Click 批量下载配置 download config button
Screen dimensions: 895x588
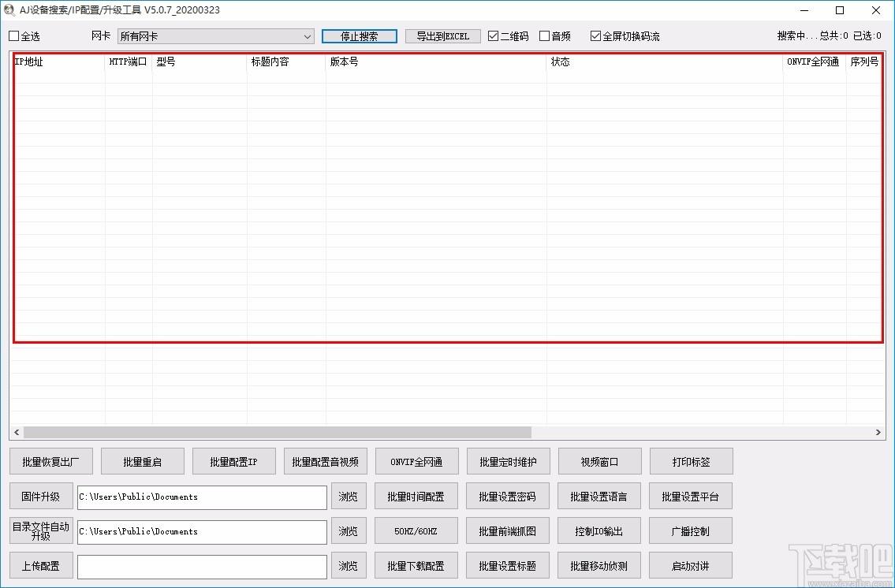[416, 566]
